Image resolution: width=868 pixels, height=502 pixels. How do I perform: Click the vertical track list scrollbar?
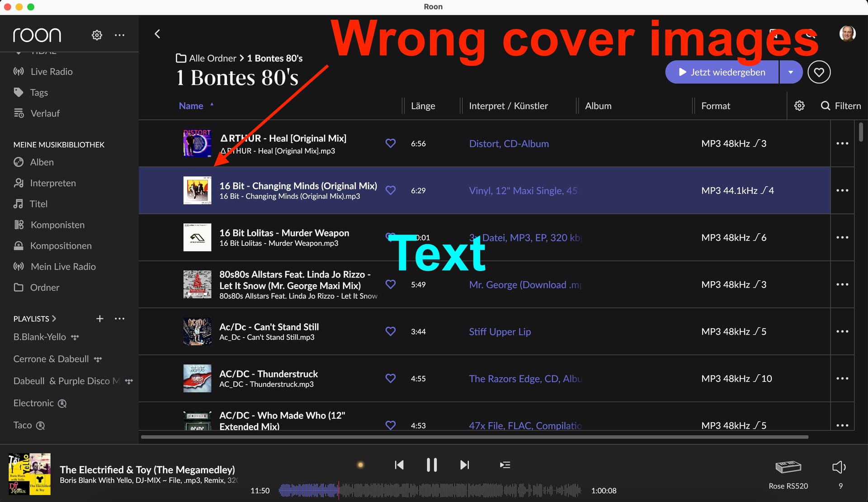(x=861, y=132)
